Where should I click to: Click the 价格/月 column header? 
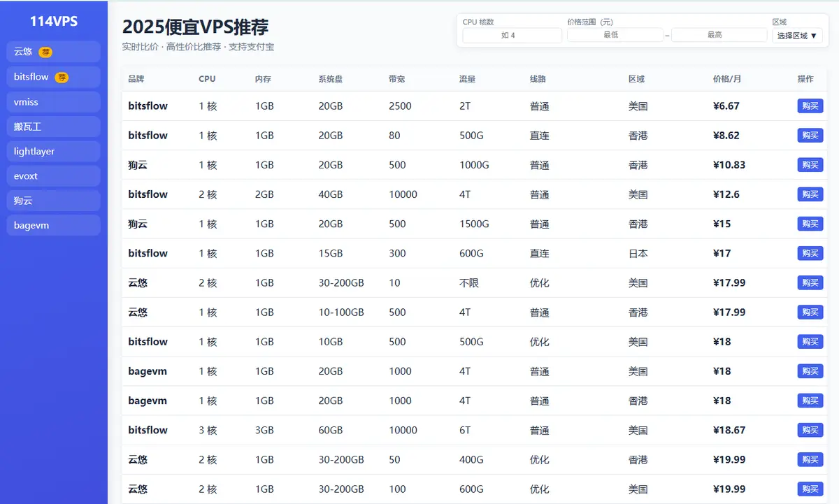point(727,79)
